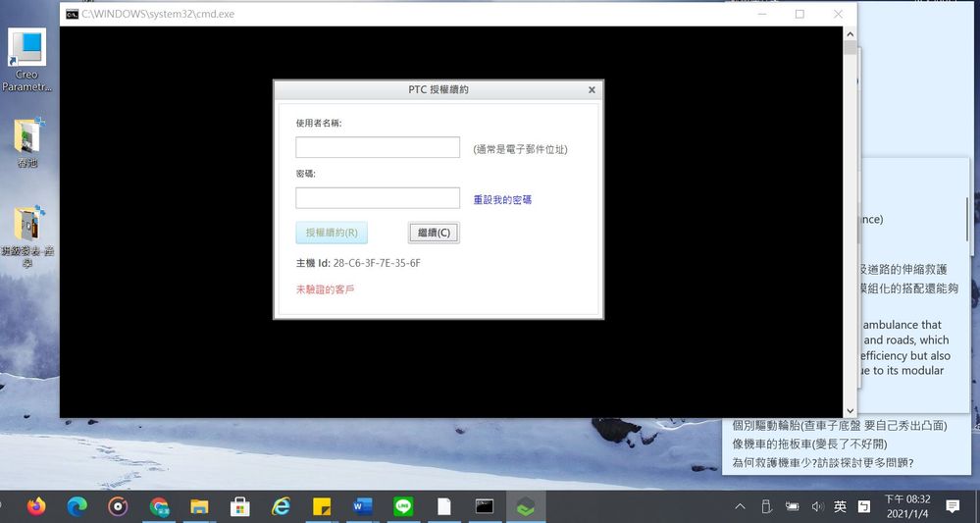
Task: Click the 繼續(C) button
Action: [434, 233]
